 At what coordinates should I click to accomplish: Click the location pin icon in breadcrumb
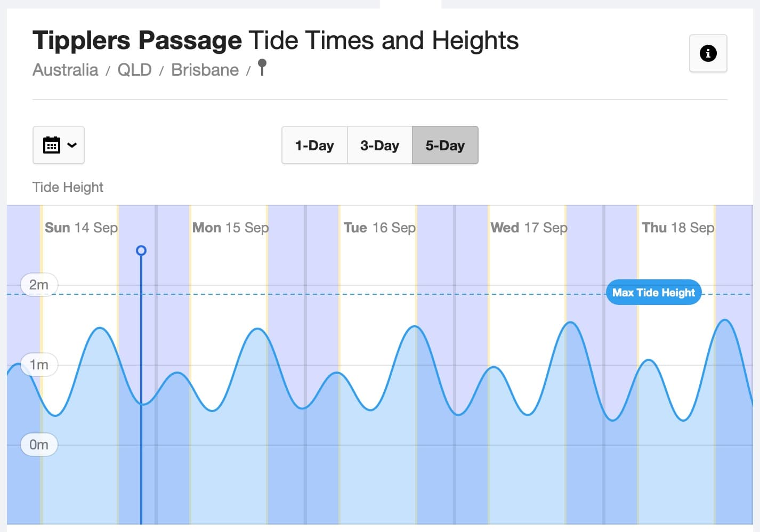262,67
